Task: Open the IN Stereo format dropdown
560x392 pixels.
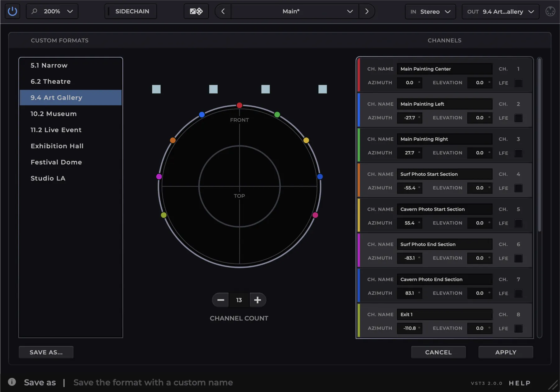Action: pos(430,12)
